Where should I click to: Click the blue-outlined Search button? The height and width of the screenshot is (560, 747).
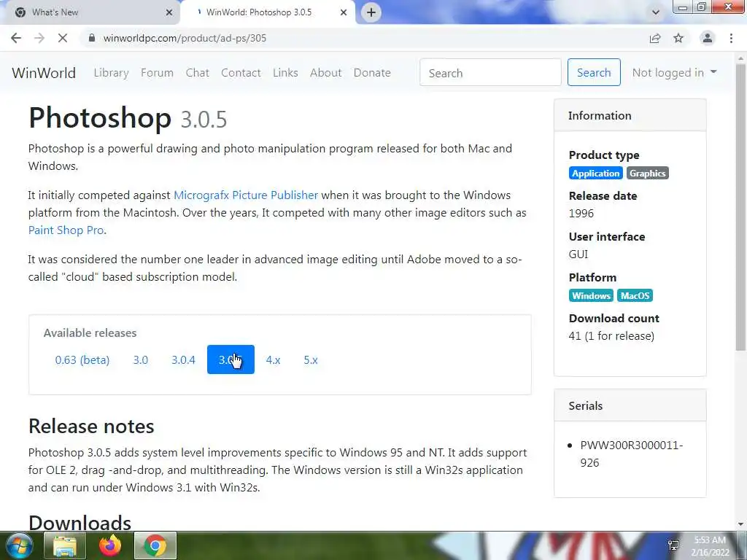point(594,72)
